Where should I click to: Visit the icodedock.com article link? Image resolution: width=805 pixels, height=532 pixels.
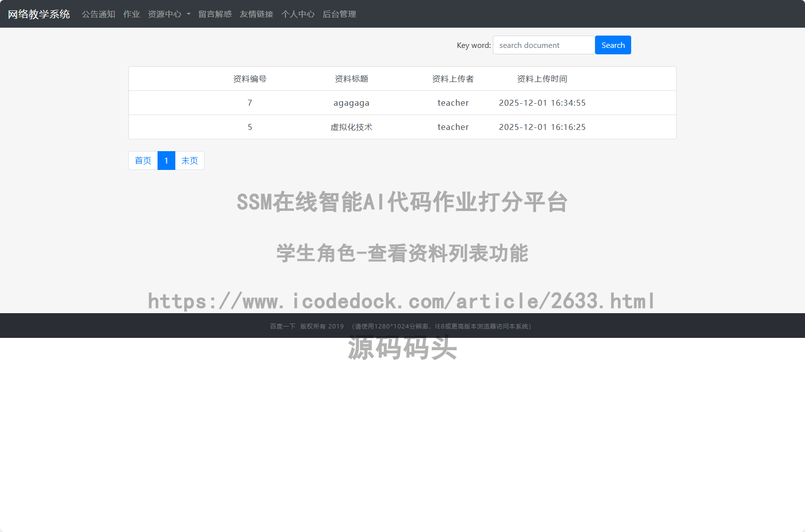tap(401, 300)
